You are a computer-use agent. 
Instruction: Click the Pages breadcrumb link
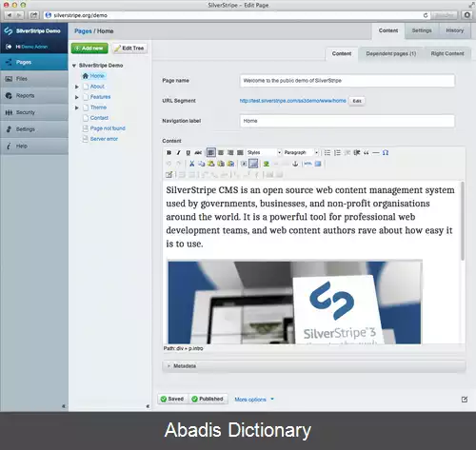[83, 31]
